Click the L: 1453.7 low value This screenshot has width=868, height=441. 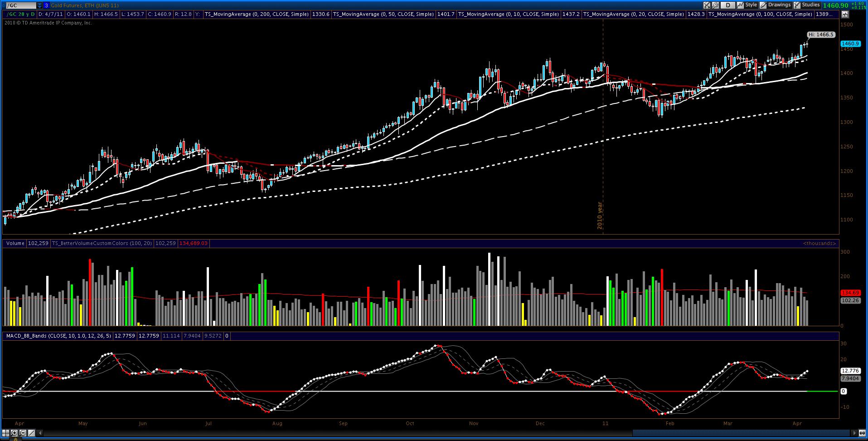(x=133, y=14)
